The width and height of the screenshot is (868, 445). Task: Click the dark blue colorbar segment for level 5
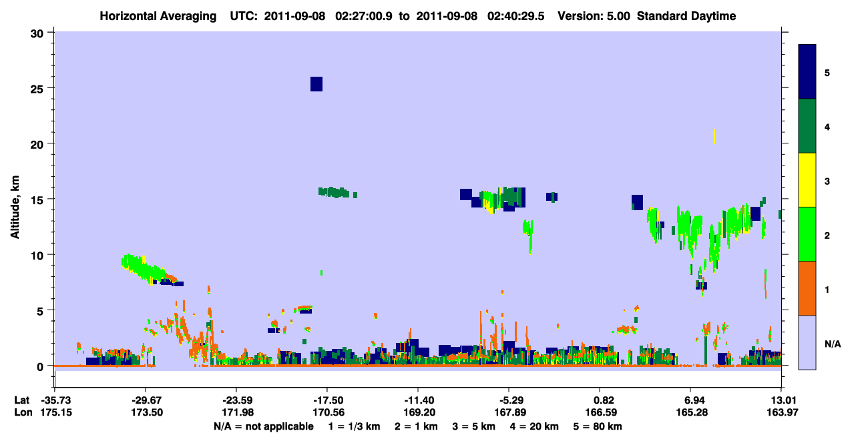(x=807, y=72)
